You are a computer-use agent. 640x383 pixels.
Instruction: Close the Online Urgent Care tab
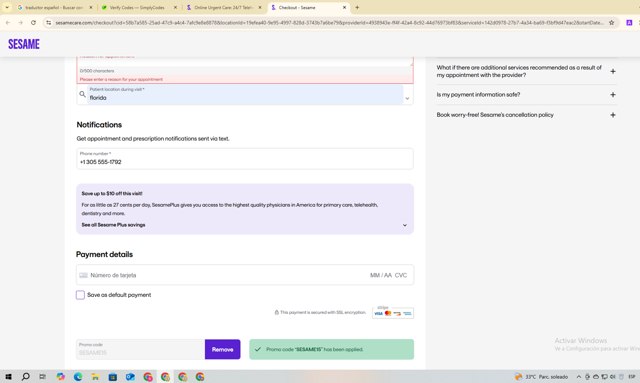click(x=260, y=7)
